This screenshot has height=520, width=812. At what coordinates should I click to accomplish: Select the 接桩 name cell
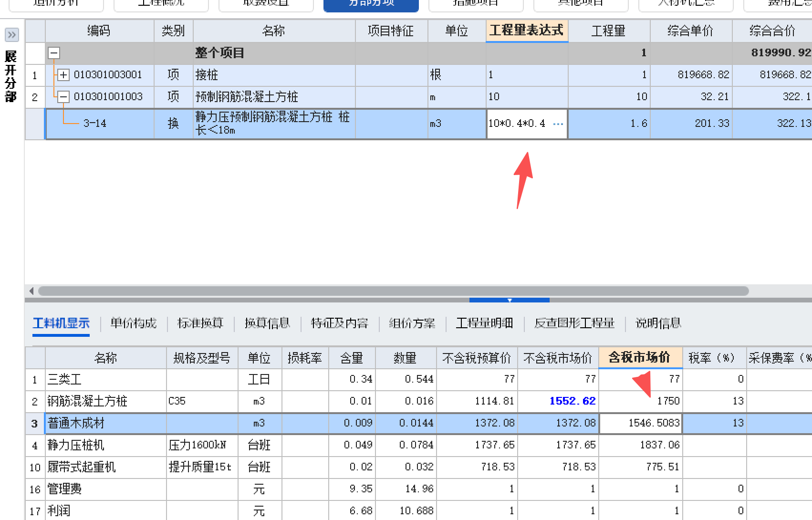[x=274, y=75]
